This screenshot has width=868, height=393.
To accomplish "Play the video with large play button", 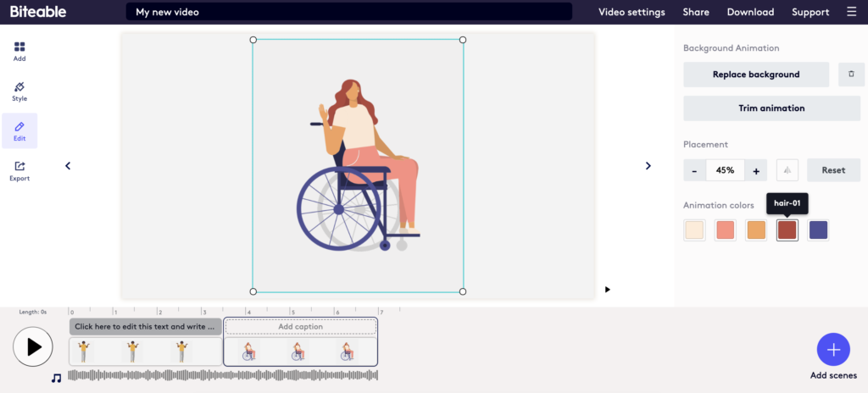I will (33, 346).
